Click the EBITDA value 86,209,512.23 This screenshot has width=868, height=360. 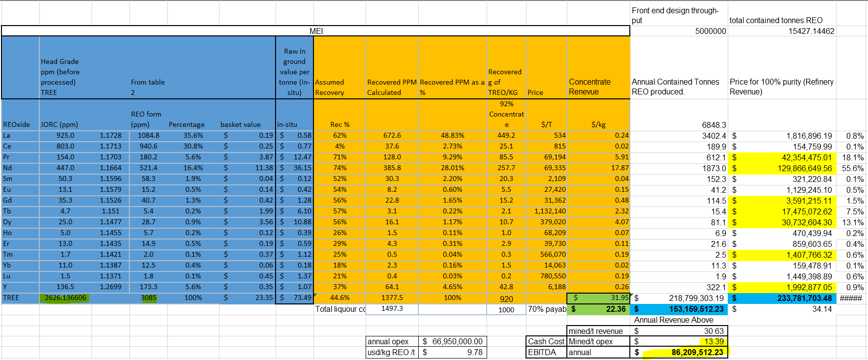[679, 352]
